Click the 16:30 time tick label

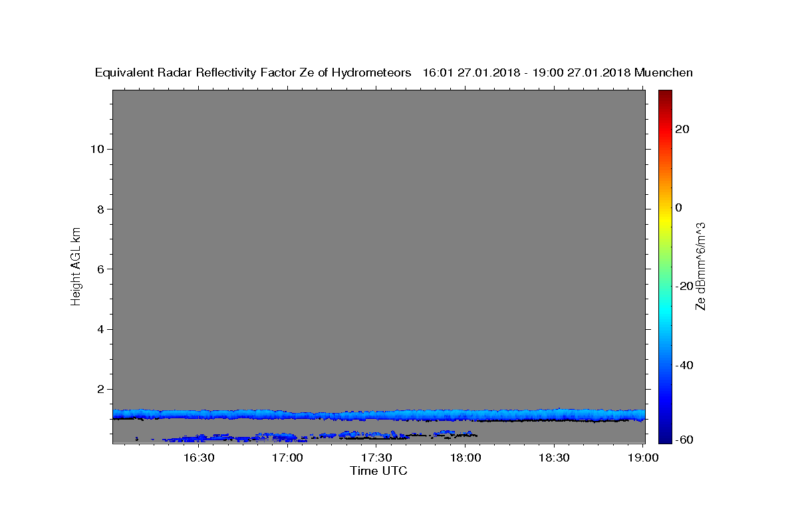pyautogui.click(x=199, y=458)
